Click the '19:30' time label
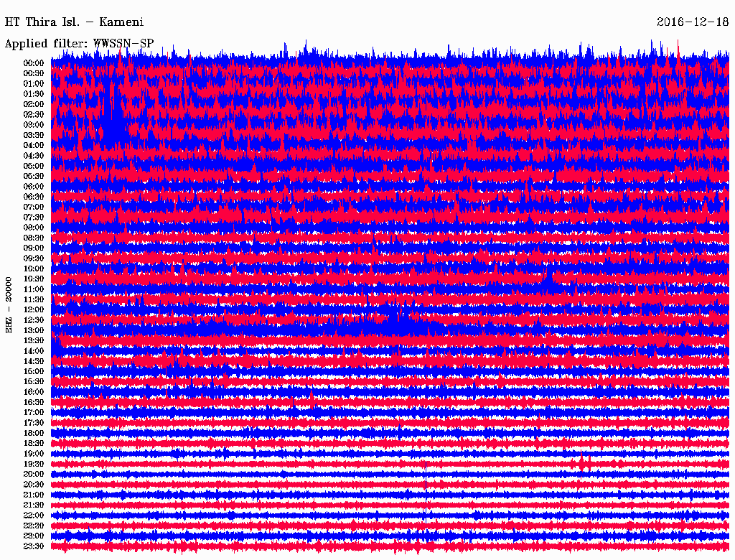 point(34,464)
